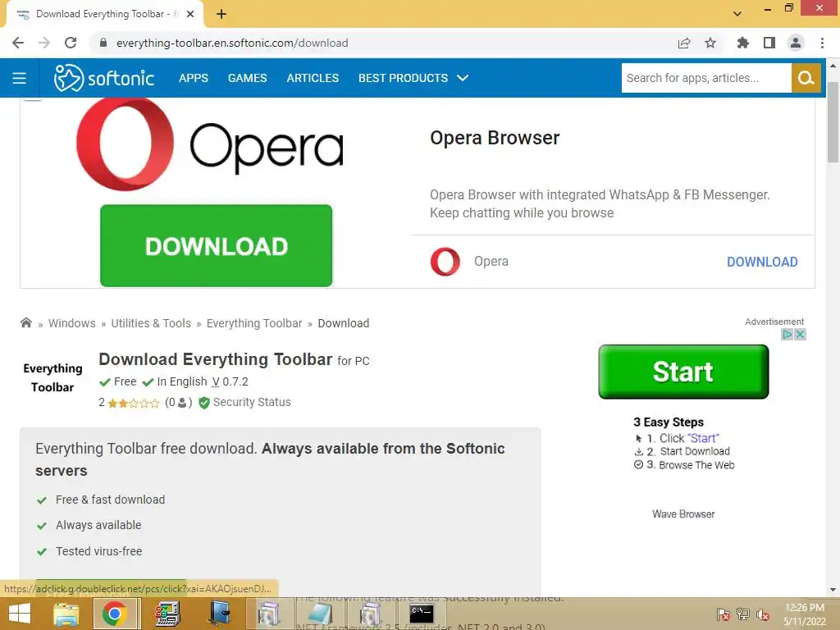Go to Softonic home via breadcrumb icon
840x630 pixels.
(25, 322)
